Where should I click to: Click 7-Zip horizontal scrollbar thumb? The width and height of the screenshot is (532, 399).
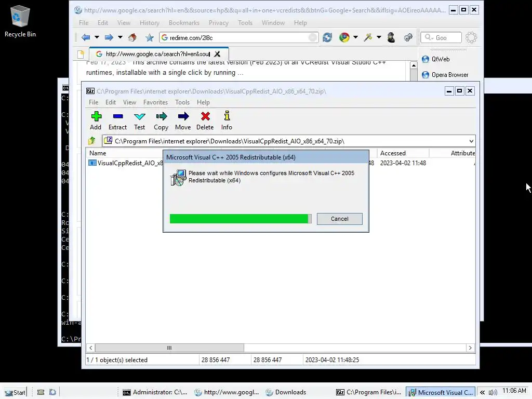[169, 348]
